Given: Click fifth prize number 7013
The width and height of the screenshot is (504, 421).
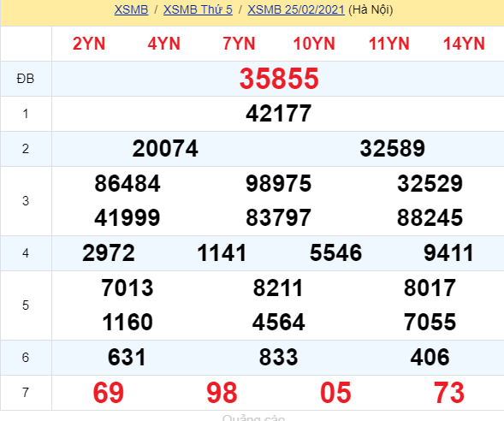Looking at the screenshot, I should click(x=127, y=288).
